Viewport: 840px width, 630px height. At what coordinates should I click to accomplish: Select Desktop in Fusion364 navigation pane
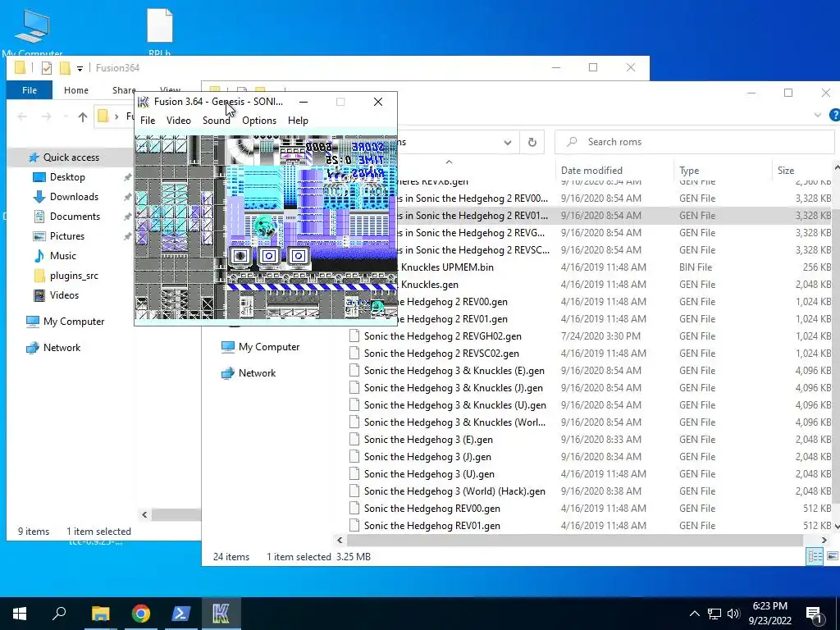click(67, 177)
